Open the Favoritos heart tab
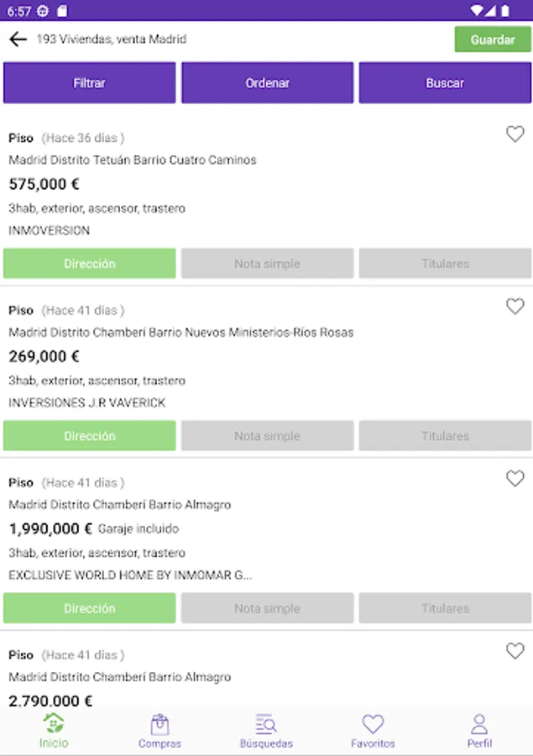The width and height of the screenshot is (533, 756). (x=373, y=730)
